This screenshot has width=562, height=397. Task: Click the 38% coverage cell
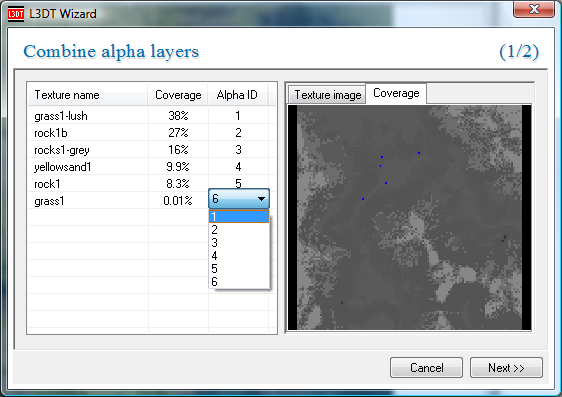tap(178, 116)
